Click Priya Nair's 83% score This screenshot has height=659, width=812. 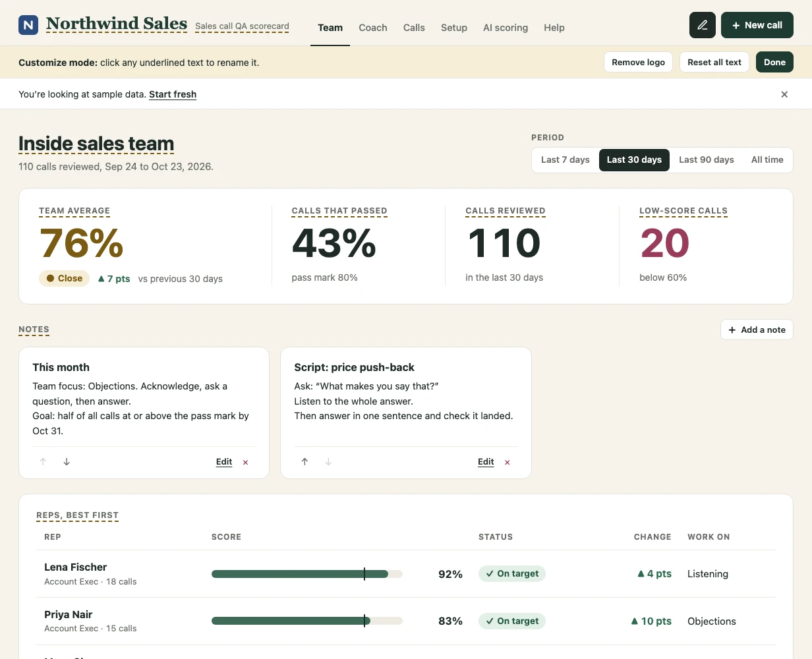[450, 621]
